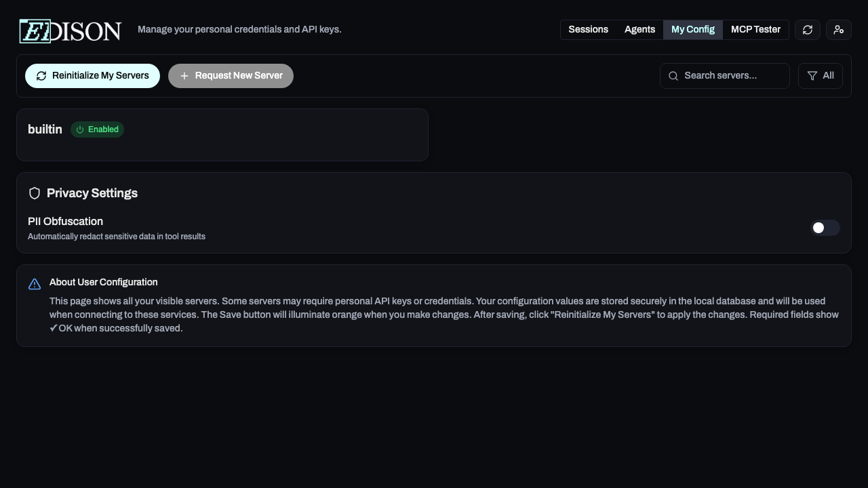This screenshot has height=488, width=868.
Task: Select the My Config tab
Action: coord(692,29)
